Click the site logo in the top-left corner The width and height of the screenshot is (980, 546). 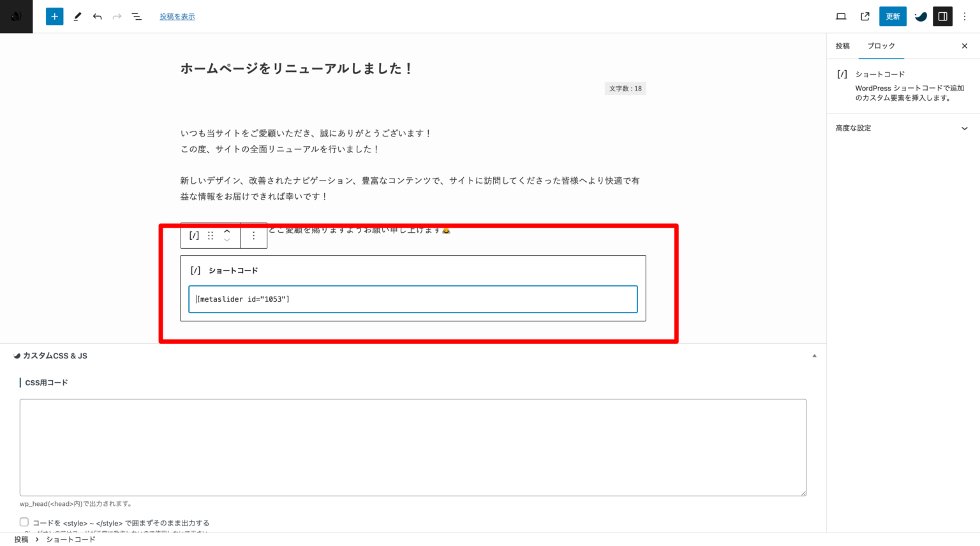(x=16, y=16)
